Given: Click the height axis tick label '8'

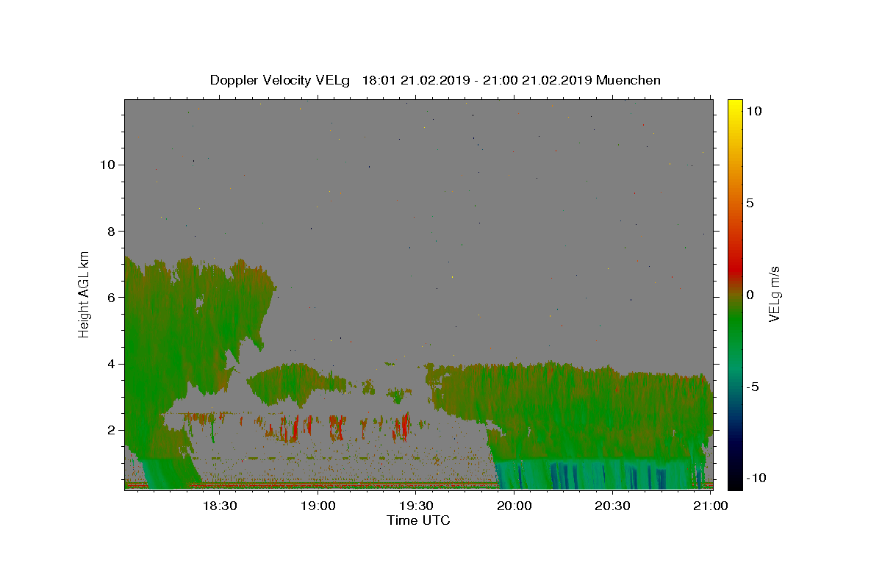Looking at the screenshot, I should tap(112, 231).
